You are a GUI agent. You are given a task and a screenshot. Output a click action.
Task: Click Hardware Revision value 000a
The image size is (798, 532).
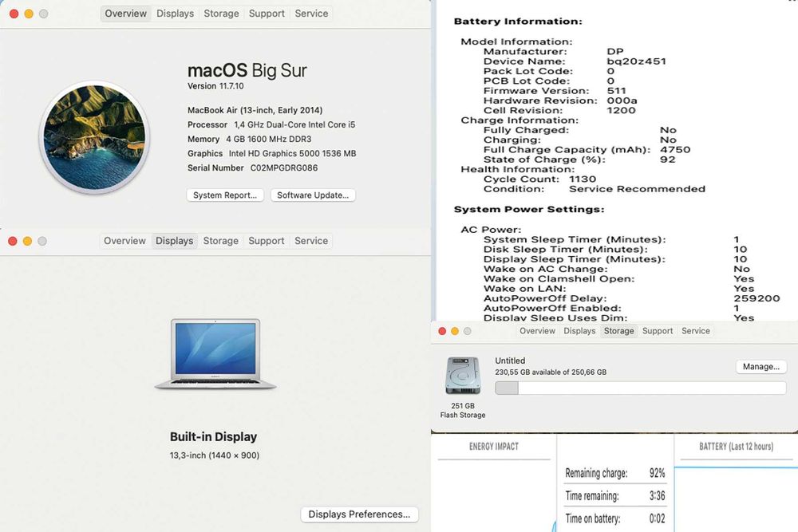(622, 100)
